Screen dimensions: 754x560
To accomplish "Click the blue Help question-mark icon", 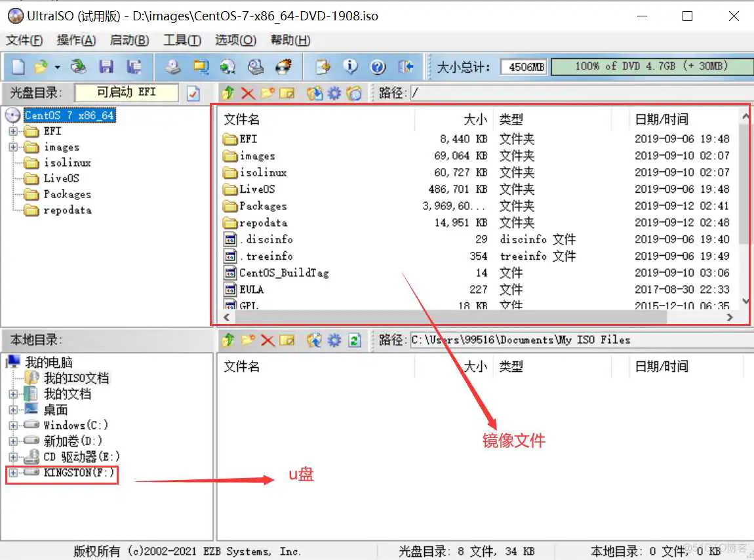I will 378,66.
